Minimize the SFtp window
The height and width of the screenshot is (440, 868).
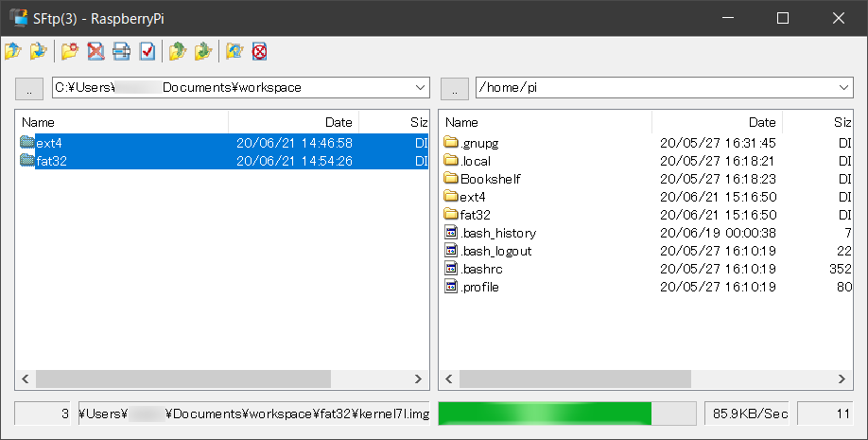728,18
